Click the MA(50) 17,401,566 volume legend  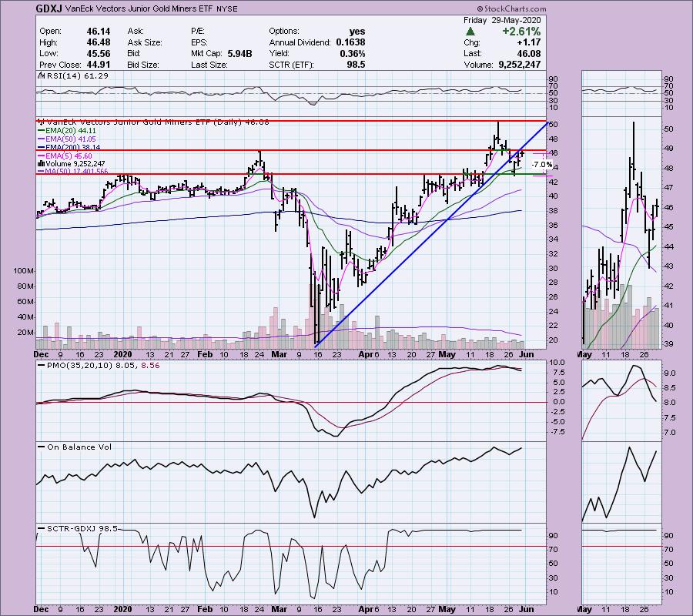(x=73, y=172)
